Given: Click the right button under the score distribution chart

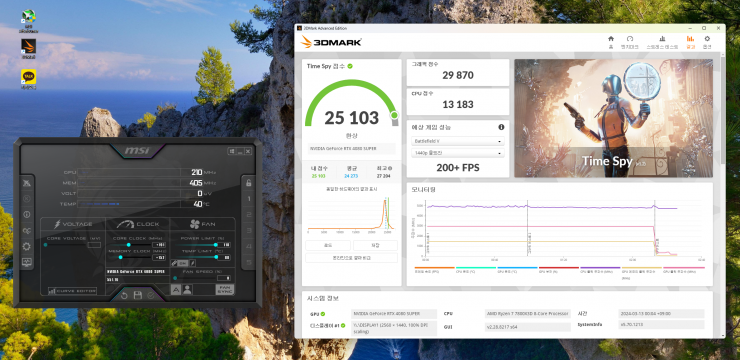Looking at the screenshot, I should [x=375, y=245].
